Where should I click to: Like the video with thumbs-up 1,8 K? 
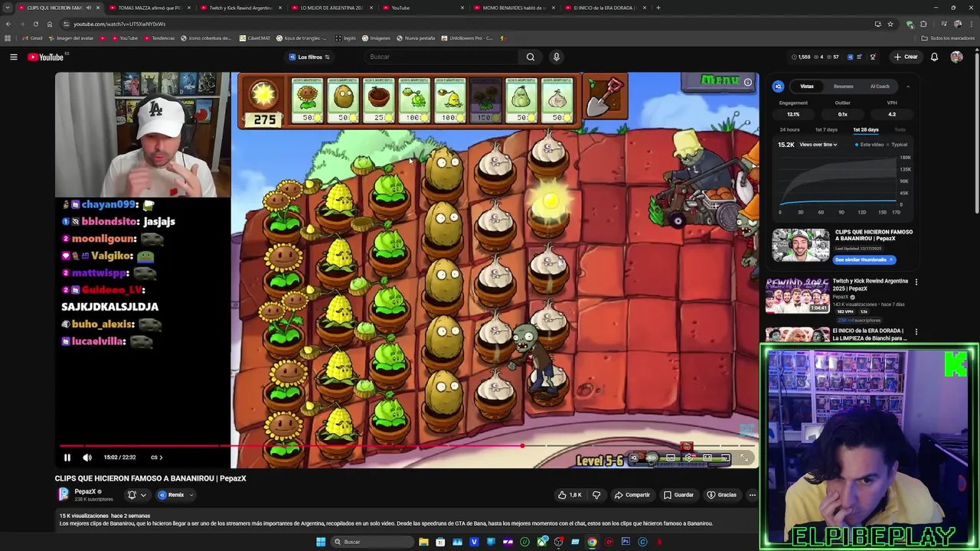coord(570,495)
